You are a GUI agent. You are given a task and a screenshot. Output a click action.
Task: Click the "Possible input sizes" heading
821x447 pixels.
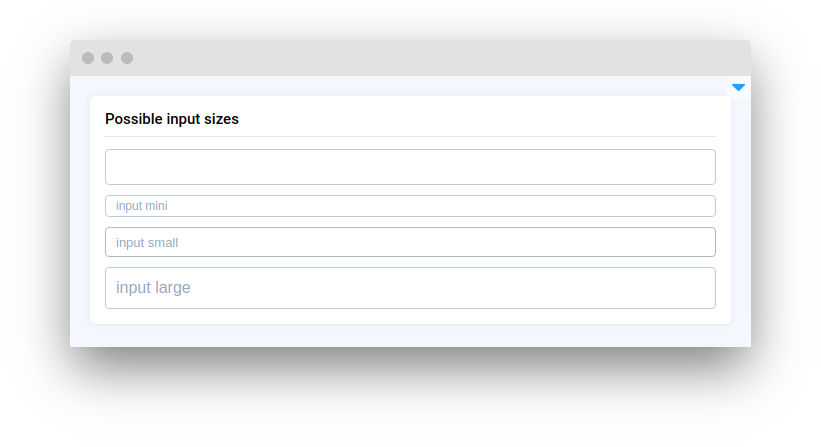click(172, 119)
